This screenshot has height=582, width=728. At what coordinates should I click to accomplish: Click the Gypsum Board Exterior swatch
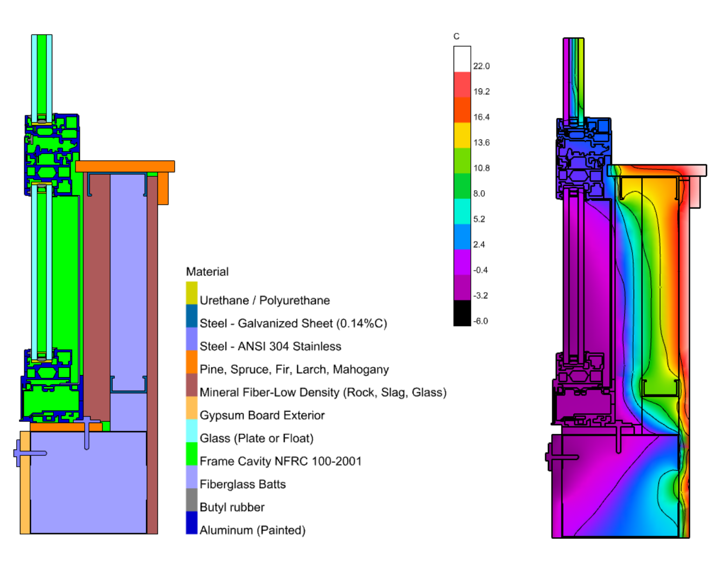coord(191,408)
